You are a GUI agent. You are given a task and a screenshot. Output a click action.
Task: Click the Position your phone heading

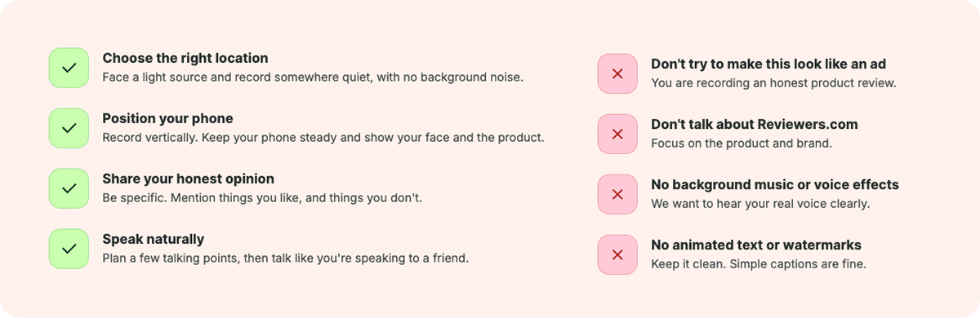pos(167,119)
